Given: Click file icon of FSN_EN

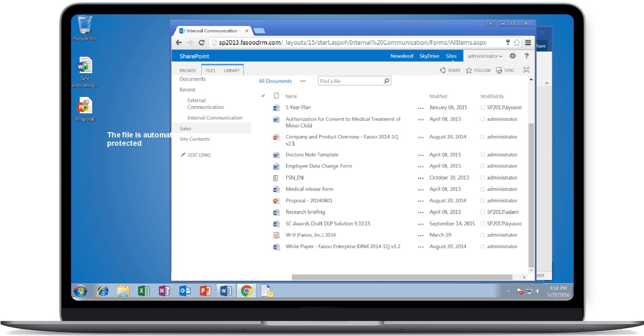Looking at the screenshot, I should pos(276,178).
